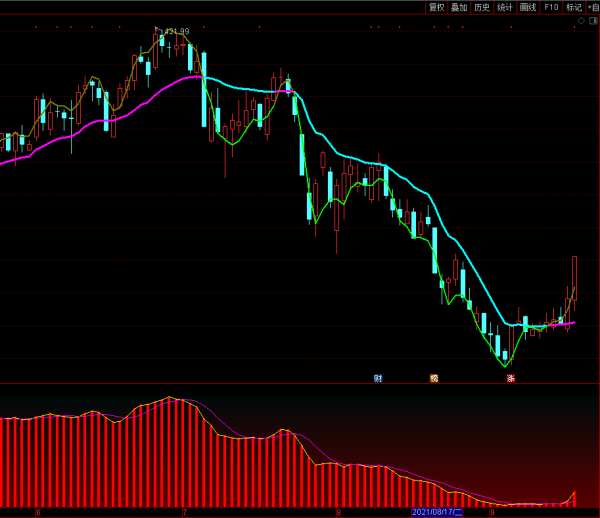Click the orange event marker icon
This screenshot has width=600, height=518.
click(434, 378)
